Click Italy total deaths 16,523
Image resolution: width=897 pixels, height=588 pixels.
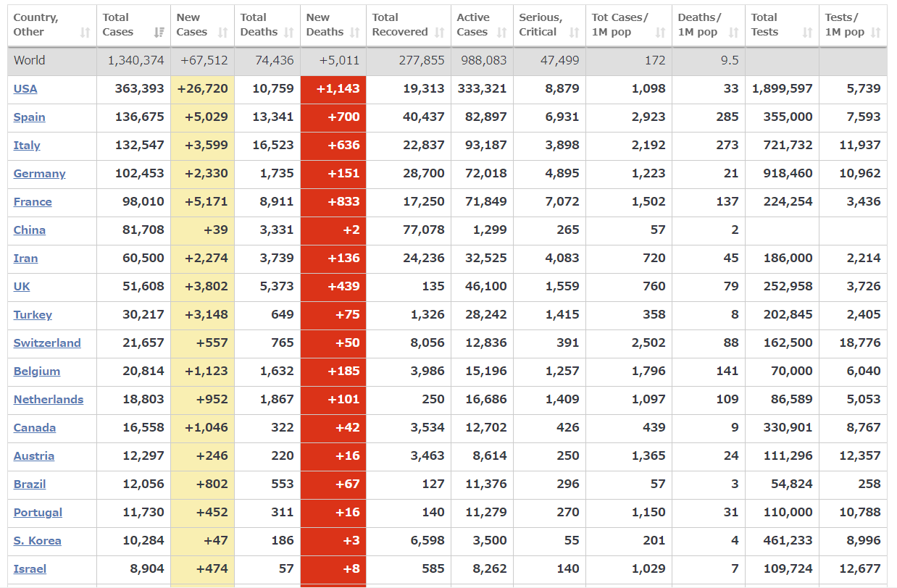coord(273,146)
